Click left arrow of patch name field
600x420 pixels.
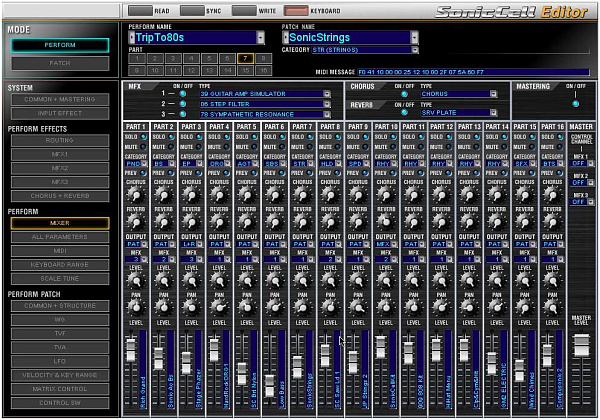tap(285, 37)
